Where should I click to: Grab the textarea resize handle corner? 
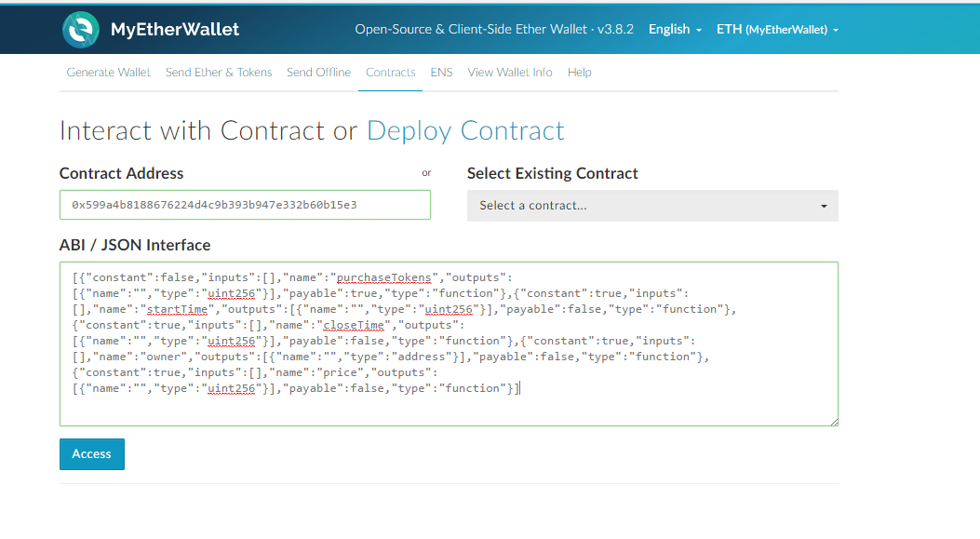[x=835, y=423]
